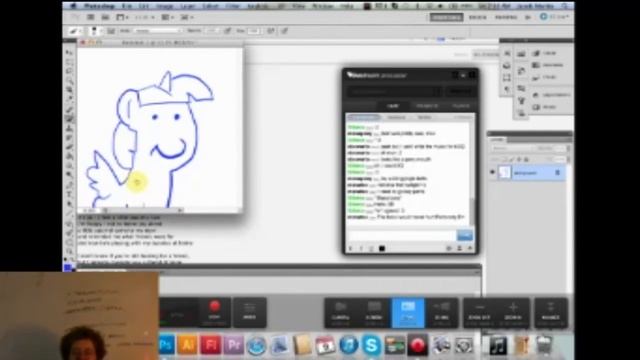Click the settings gear icon in chat window footer
The width and height of the screenshot is (640, 360).
pyautogui.click(x=449, y=248)
